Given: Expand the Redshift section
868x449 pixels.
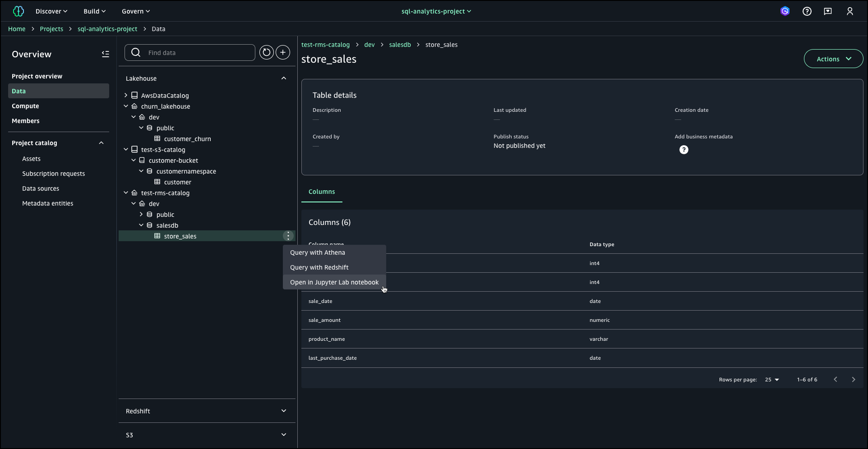Looking at the screenshot, I should coord(284,411).
